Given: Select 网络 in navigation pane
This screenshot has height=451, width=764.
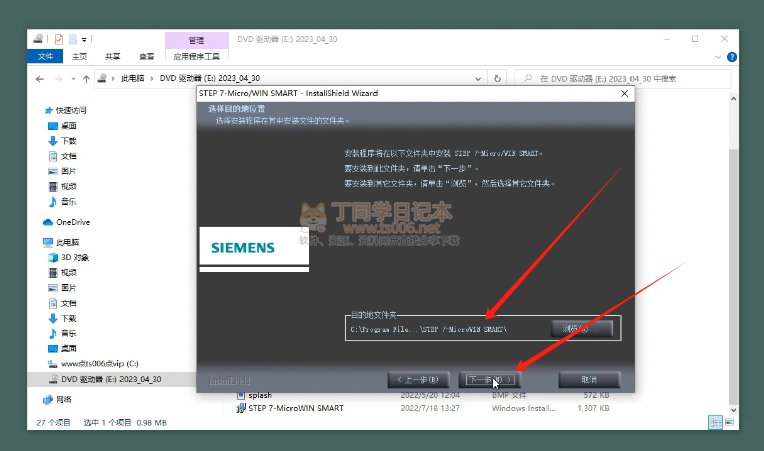Looking at the screenshot, I should (x=57, y=399).
